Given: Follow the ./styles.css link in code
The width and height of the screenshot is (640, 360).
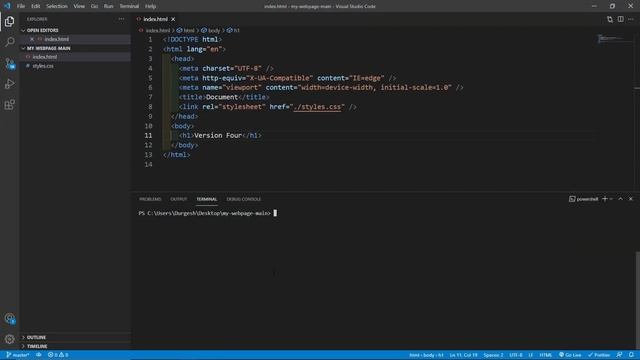Looking at the screenshot, I should point(318,107).
